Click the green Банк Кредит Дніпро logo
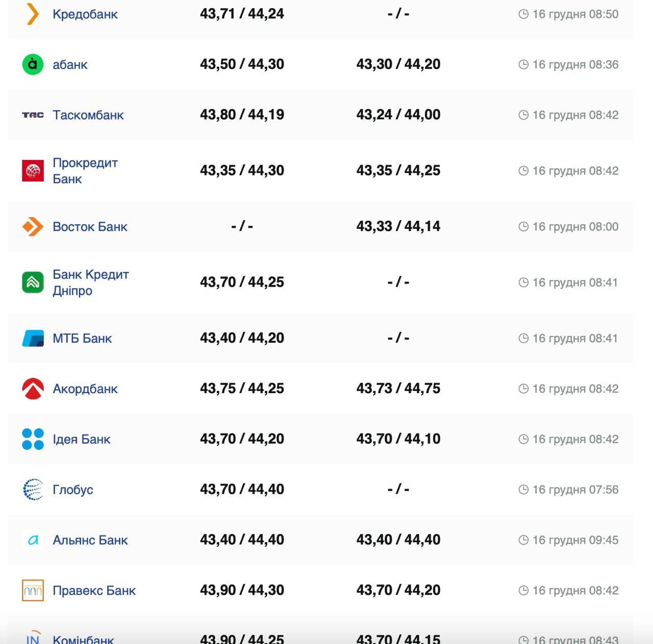Screen dimensions: 653x644 pos(33,282)
